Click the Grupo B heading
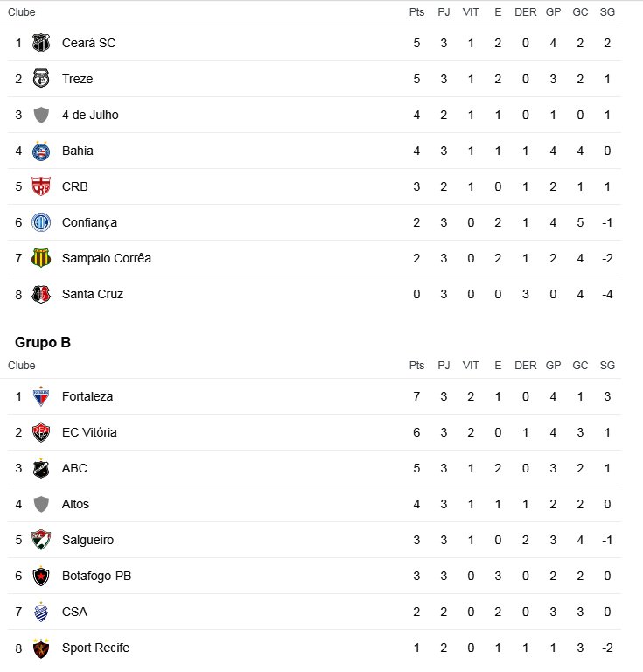Viewport: 643px width, 672px height. [43, 342]
